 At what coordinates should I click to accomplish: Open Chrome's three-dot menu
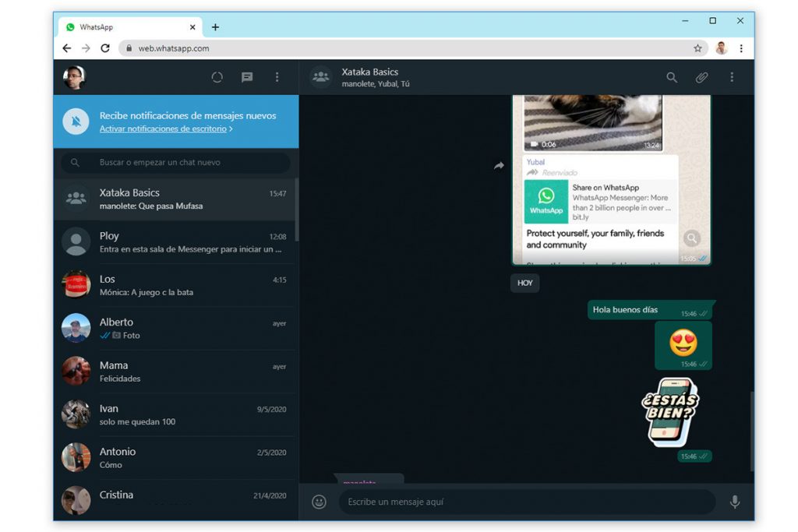[x=740, y=48]
